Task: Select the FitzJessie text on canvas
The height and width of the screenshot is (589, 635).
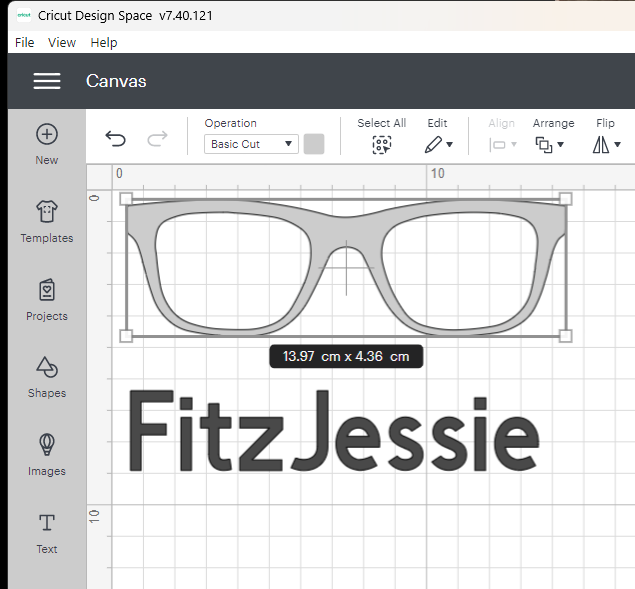Action: [333, 432]
